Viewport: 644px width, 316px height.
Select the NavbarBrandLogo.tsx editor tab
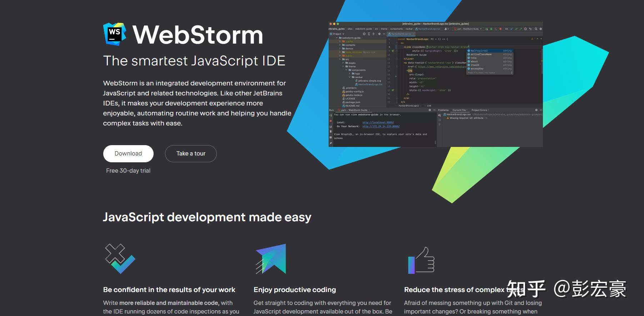point(401,34)
